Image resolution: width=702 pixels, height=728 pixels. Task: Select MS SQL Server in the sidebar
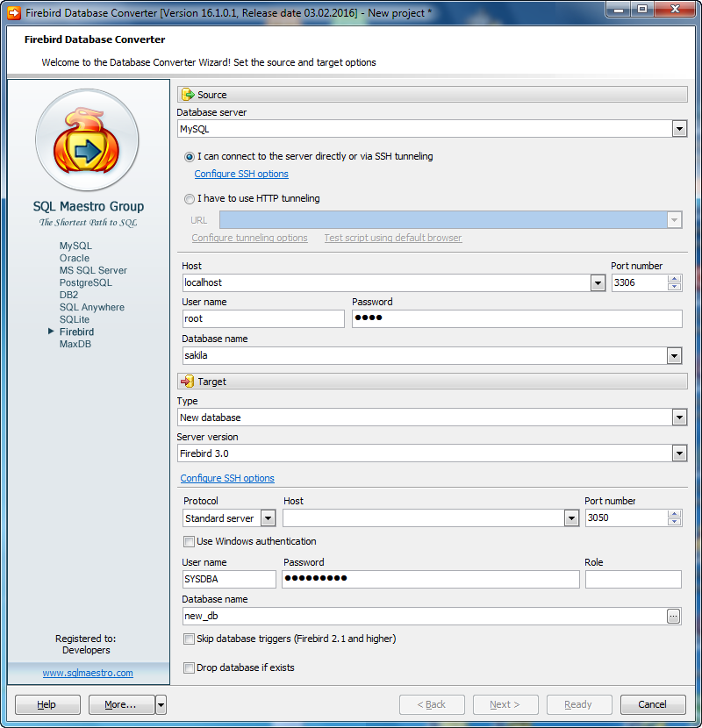click(93, 270)
